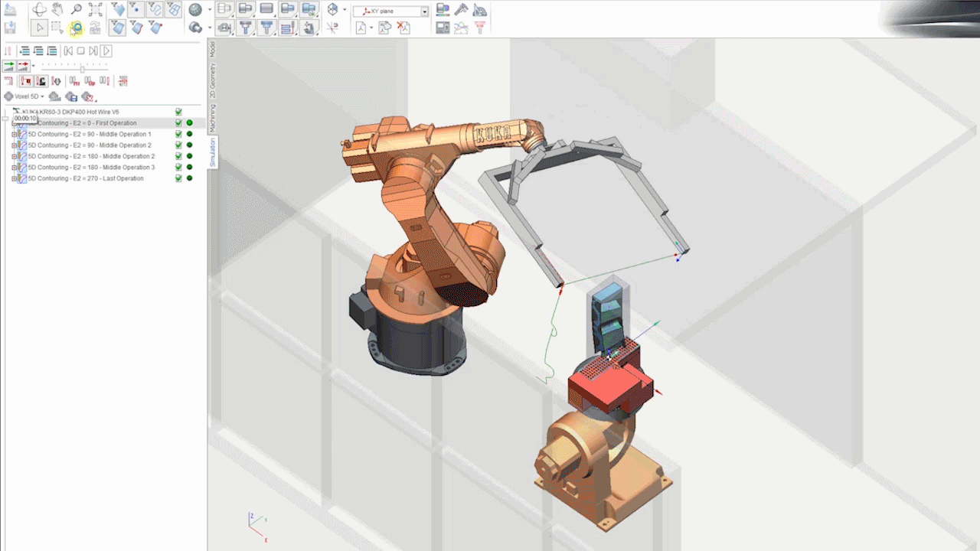Click the highlighted zoom-refresh icon
The width and height of the screenshot is (980, 551).
pos(77,28)
